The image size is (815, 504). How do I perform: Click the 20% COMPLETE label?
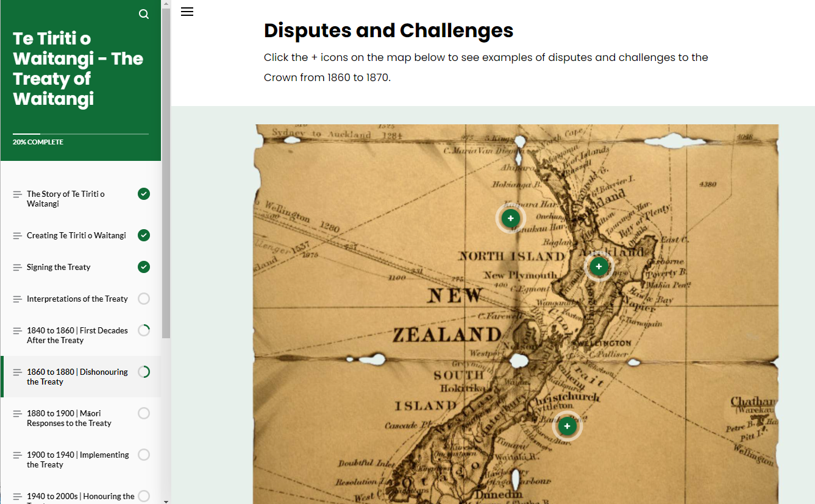(x=38, y=142)
